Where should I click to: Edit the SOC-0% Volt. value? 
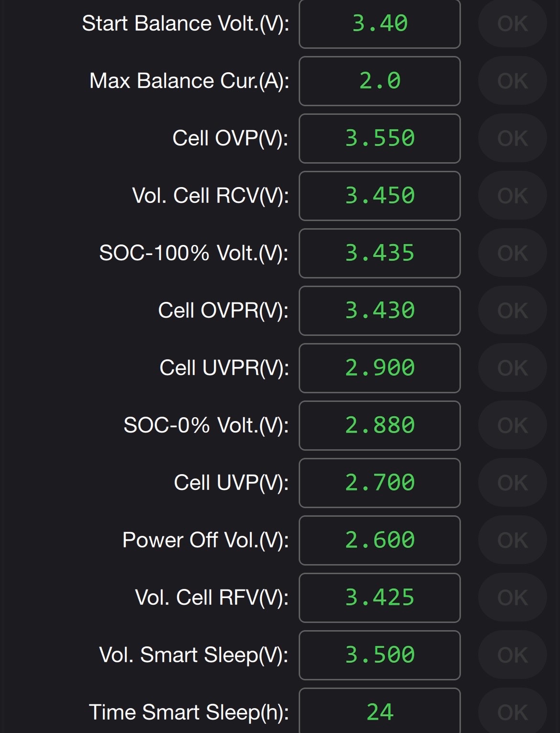pyautogui.click(x=380, y=425)
